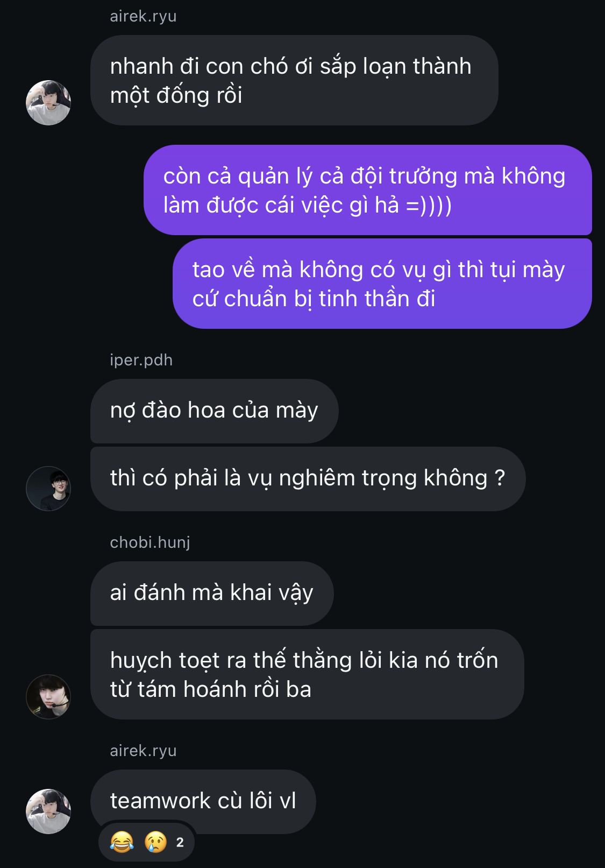Tap the crying emoji reaction
This screenshot has width=605, height=868.
pyautogui.click(x=156, y=842)
